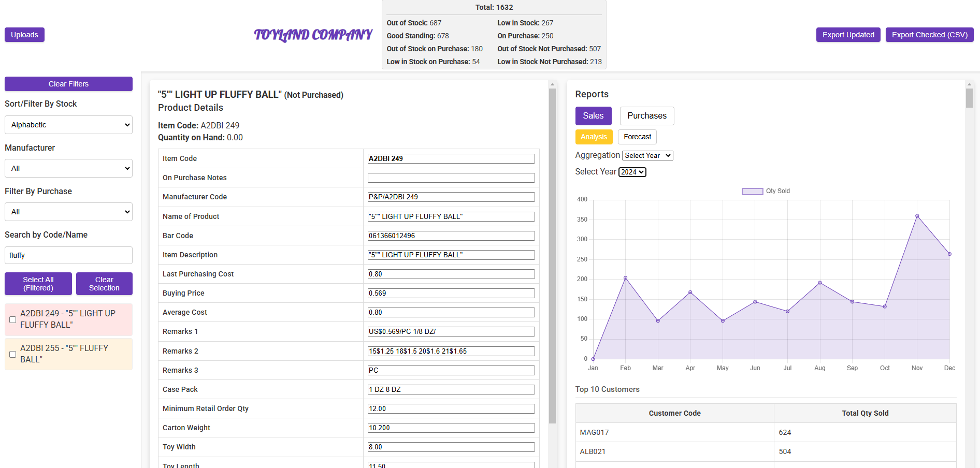Expand the Manufacturer filter dropdown
Image resolution: width=980 pixels, height=468 pixels.
[68, 168]
